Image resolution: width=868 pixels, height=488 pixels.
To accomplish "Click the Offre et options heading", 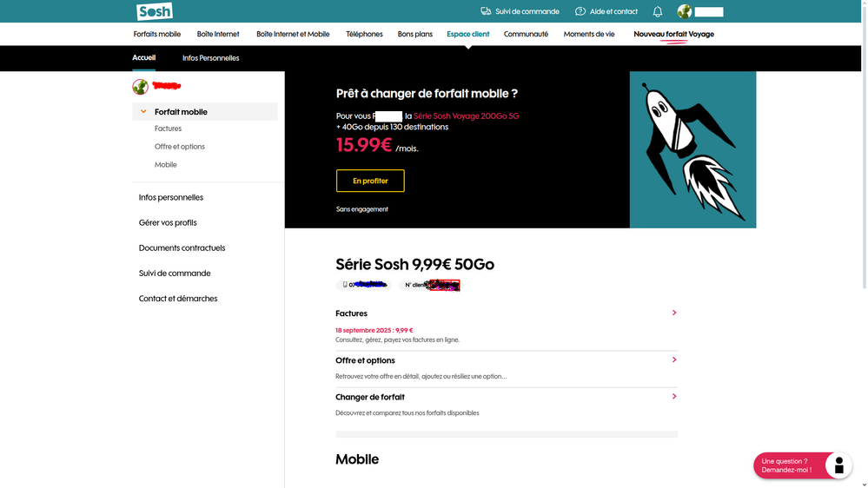I will (365, 360).
